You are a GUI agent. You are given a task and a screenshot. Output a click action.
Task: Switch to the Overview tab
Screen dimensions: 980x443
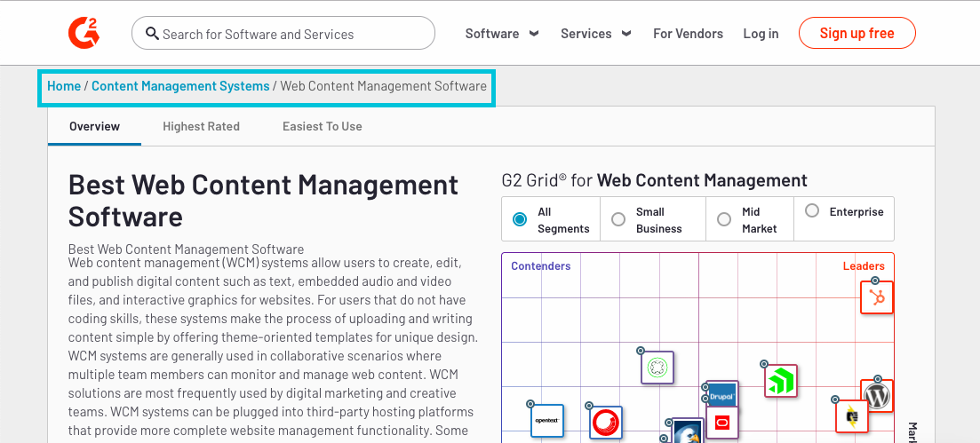click(94, 126)
